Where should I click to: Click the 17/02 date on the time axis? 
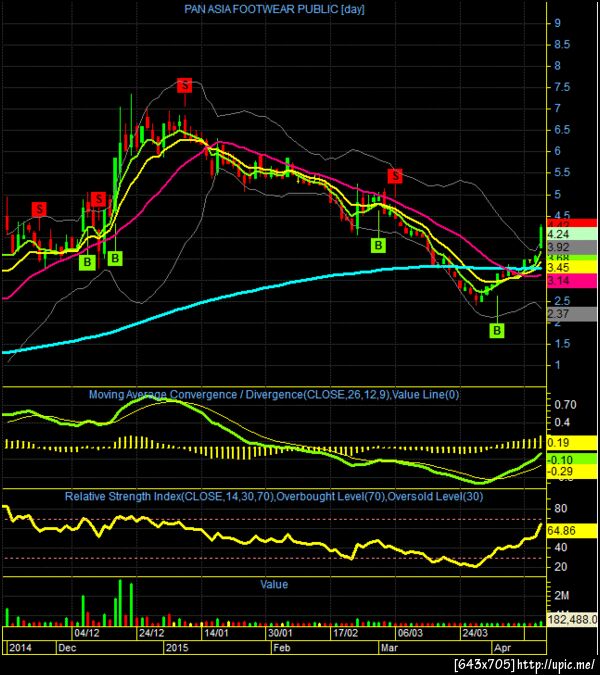coord(345,633)
